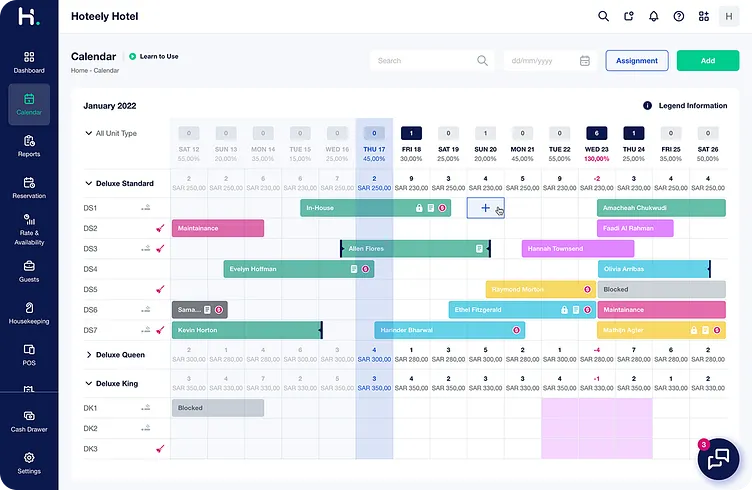Click the Hoteely logo
Image resolution: width=752 pixels, height=490 pixels.
(29, 16)
